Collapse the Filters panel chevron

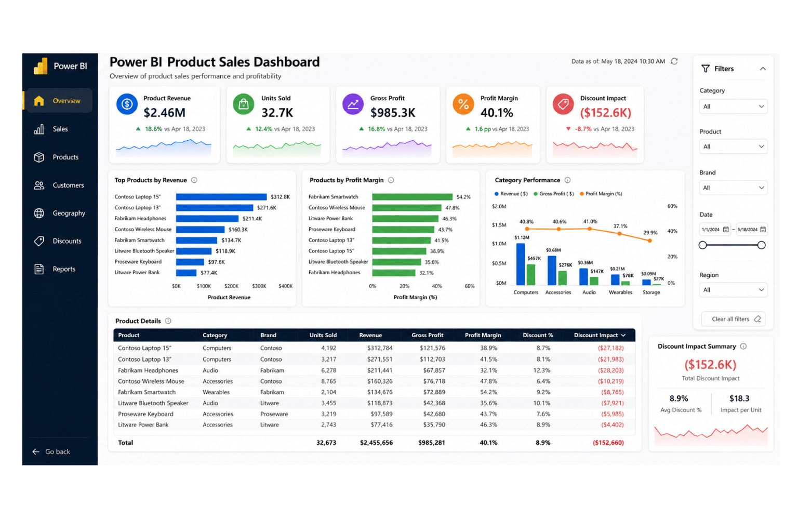point(763,69)
